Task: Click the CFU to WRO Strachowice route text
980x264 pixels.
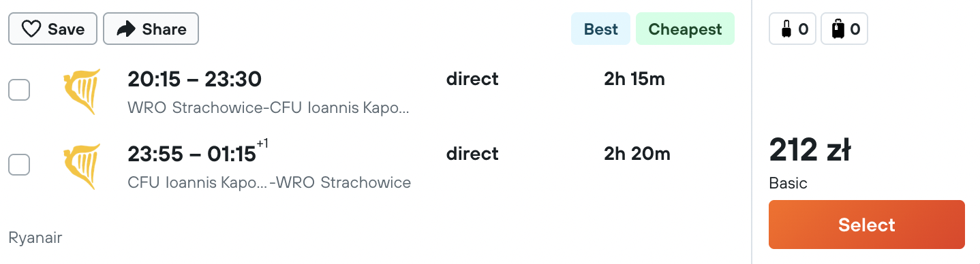Action: [269, 183]
